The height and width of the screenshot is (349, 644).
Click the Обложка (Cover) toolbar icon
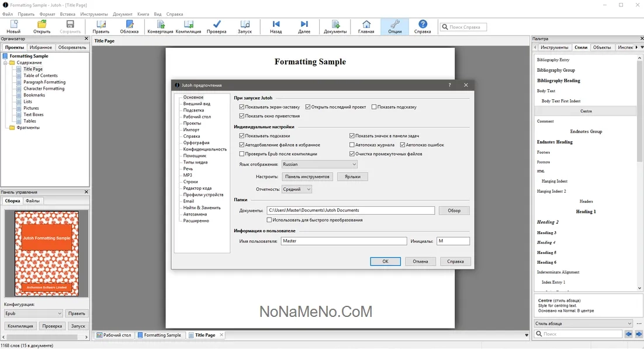(x=129, y=26)
